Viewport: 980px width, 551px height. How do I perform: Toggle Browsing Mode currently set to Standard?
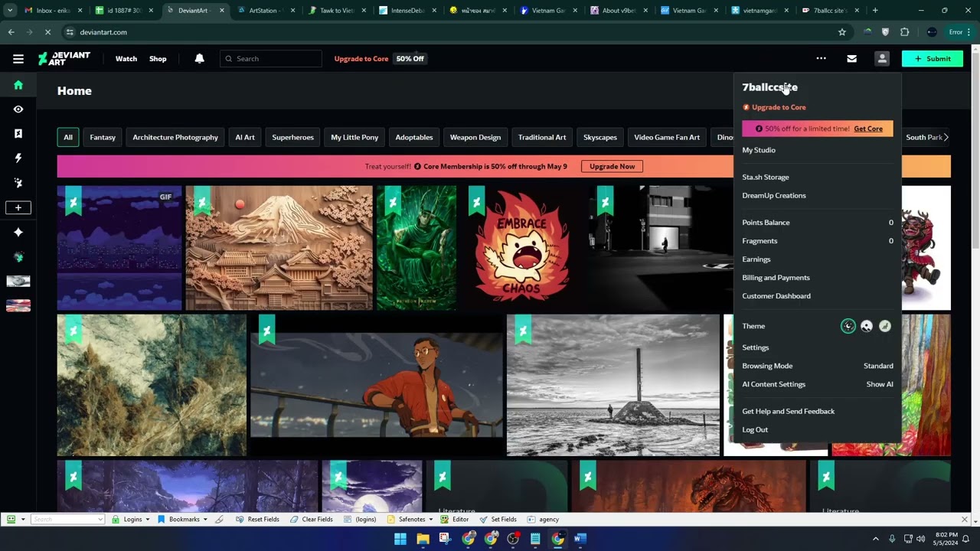818,366
